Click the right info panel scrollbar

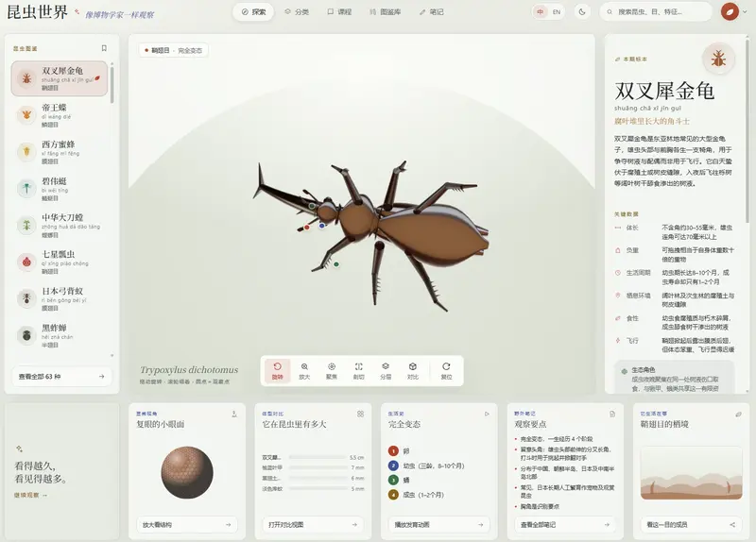point(747,130)
